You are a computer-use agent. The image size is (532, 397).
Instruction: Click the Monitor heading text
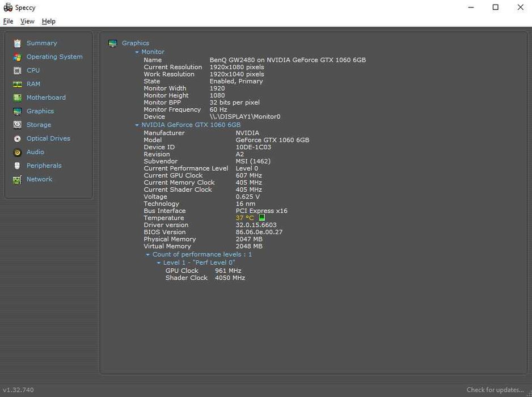pos(153,52)
